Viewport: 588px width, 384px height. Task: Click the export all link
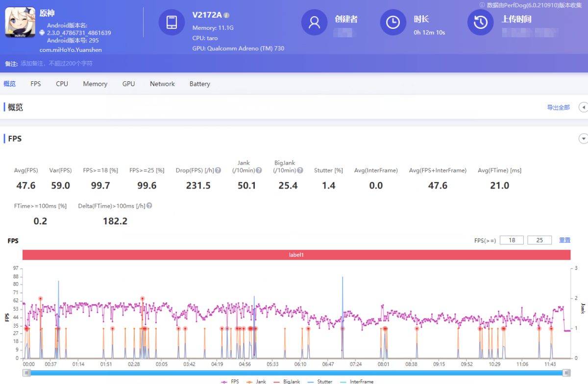tap(558, 107)
